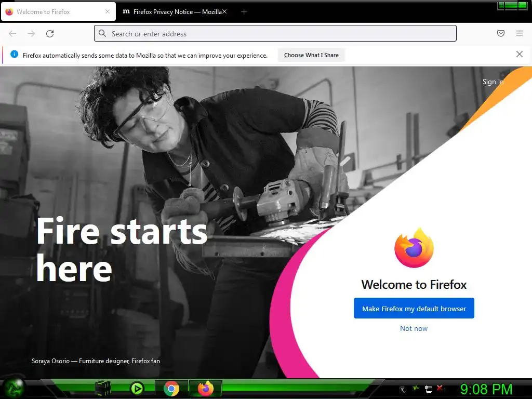This screenshot has height=399, width=532.
Task: Click the Firefox taskbar button
Action: [206, 389]
